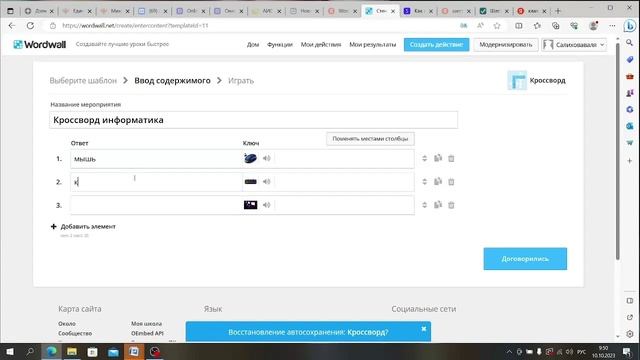
Task: Duplicate row 1 item
Action: 438,158
